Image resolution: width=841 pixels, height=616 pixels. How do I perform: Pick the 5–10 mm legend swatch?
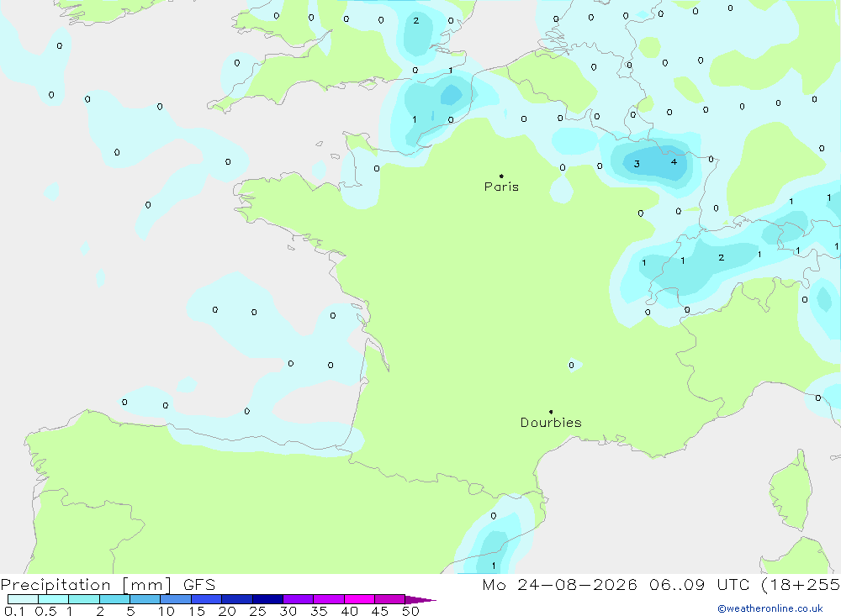145,599
